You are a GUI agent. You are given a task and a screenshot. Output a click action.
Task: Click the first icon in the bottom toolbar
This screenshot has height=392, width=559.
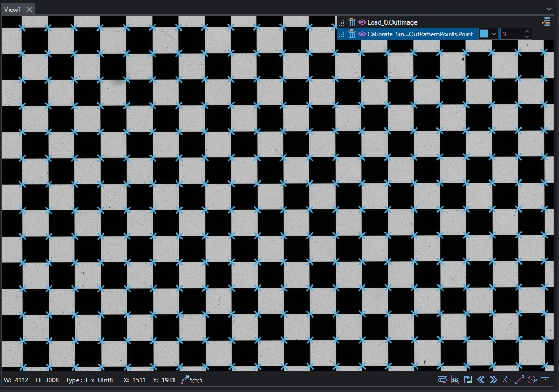coord(442,380)
